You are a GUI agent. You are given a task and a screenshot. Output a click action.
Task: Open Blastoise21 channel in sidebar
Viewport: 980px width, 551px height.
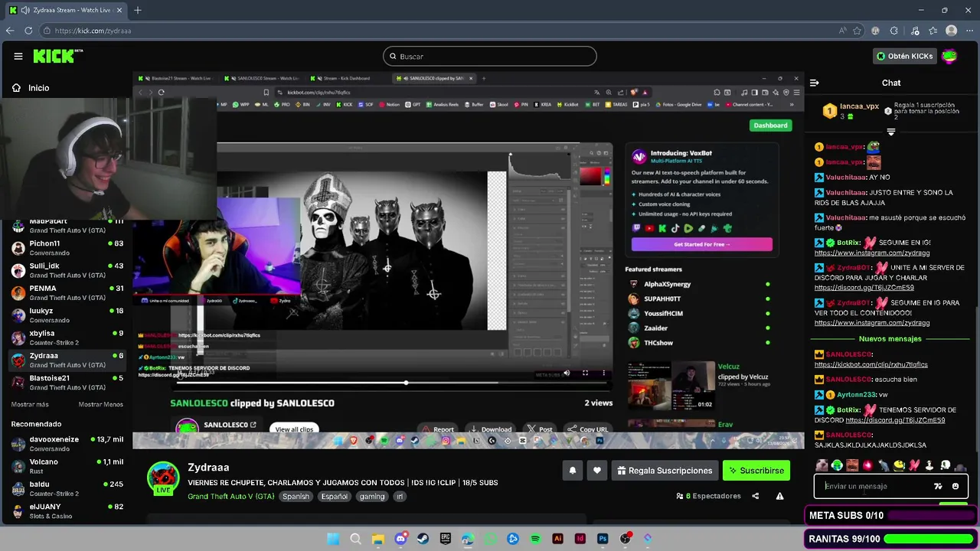(67, 382)
